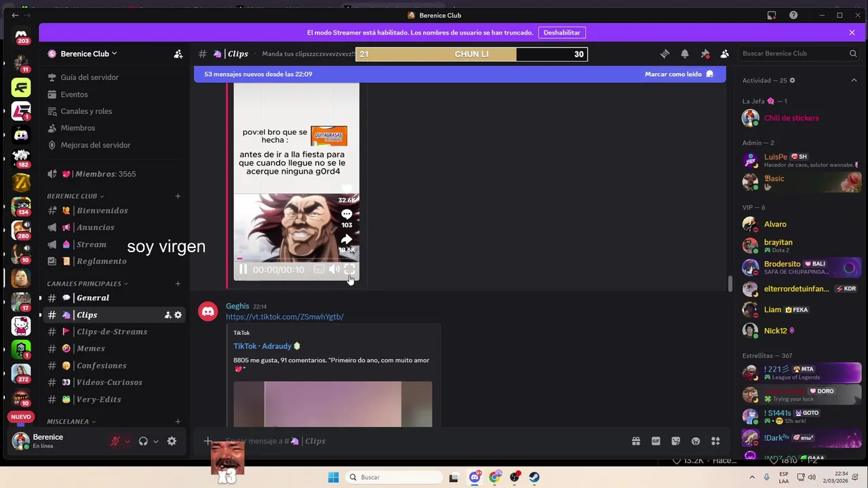This screenshot has height=488, width=868.
Task: Open Discord direct messages home icon
Action: tap(21, 36)
